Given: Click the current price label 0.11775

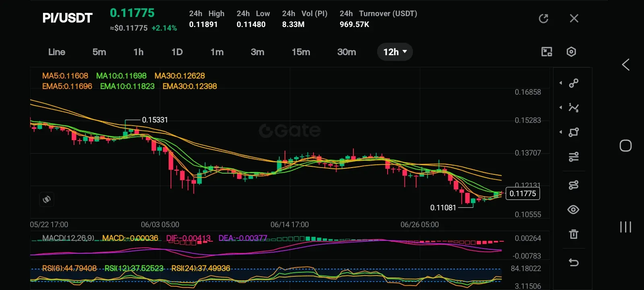Looking at the screenshot, I should [x=522, y=193].
